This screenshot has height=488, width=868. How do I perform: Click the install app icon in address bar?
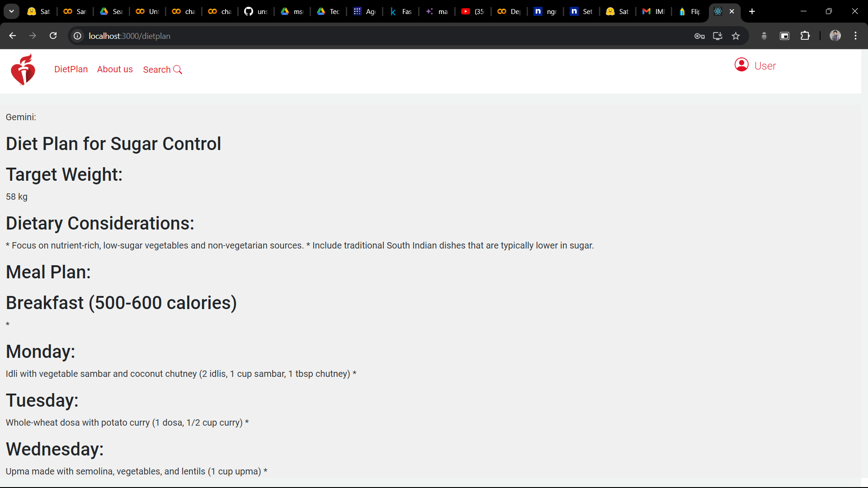click(x=717, y=36)
